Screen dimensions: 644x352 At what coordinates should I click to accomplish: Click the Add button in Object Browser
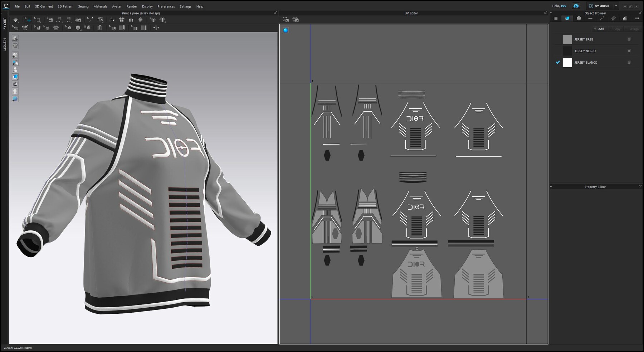point(599,29)
